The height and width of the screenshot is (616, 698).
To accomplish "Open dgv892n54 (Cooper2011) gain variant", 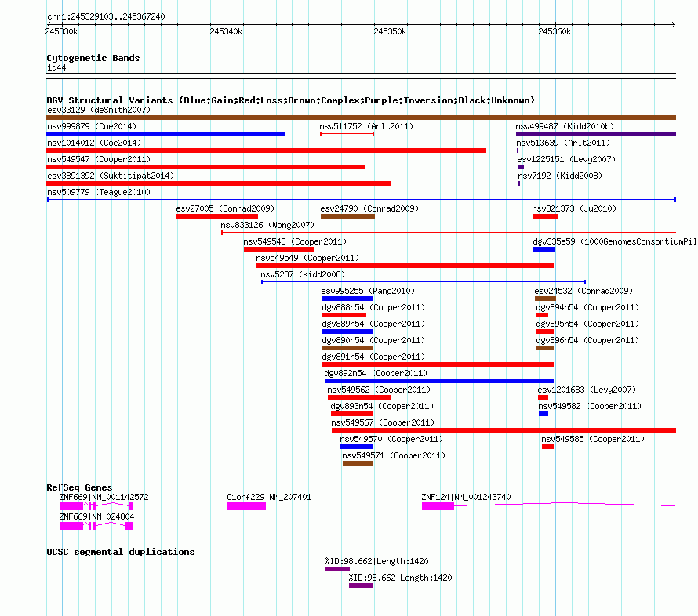I will click(439, 381).
